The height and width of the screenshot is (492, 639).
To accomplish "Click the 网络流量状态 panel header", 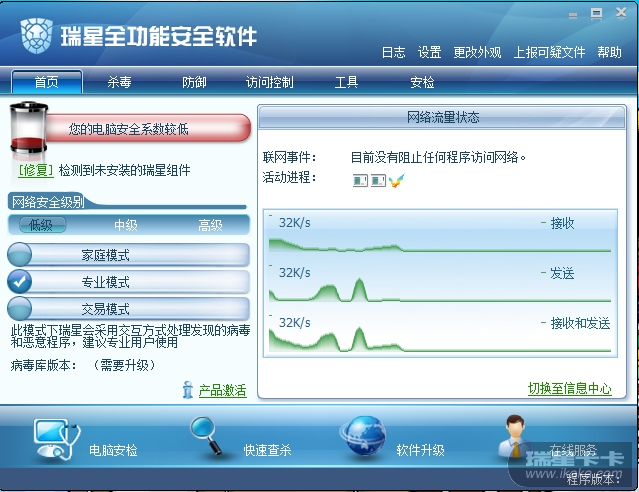I will pos(442,117).
